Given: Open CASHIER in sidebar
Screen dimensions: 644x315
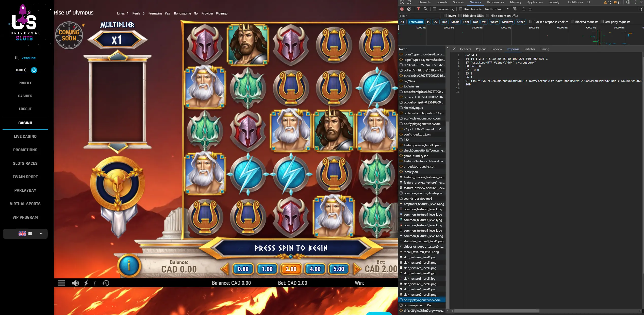Looking at the screenshot, I should [x=25, y=96].
